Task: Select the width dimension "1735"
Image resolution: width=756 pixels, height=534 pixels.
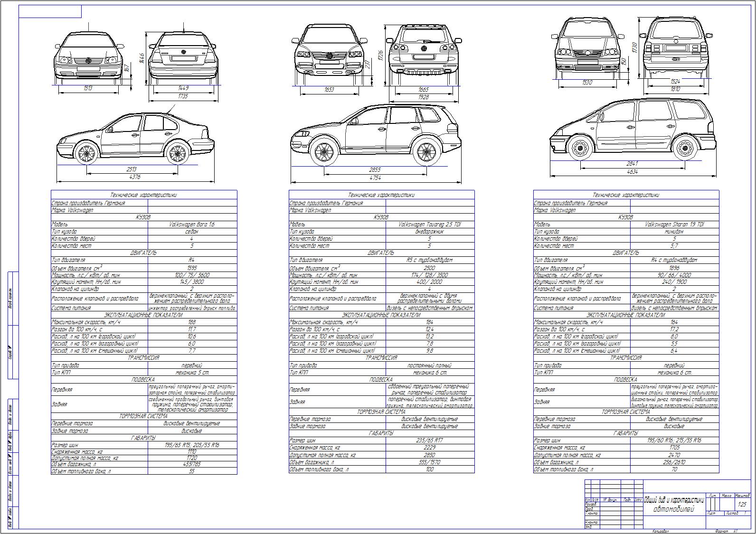Action: pyautogui.click(x=183, y=96)
